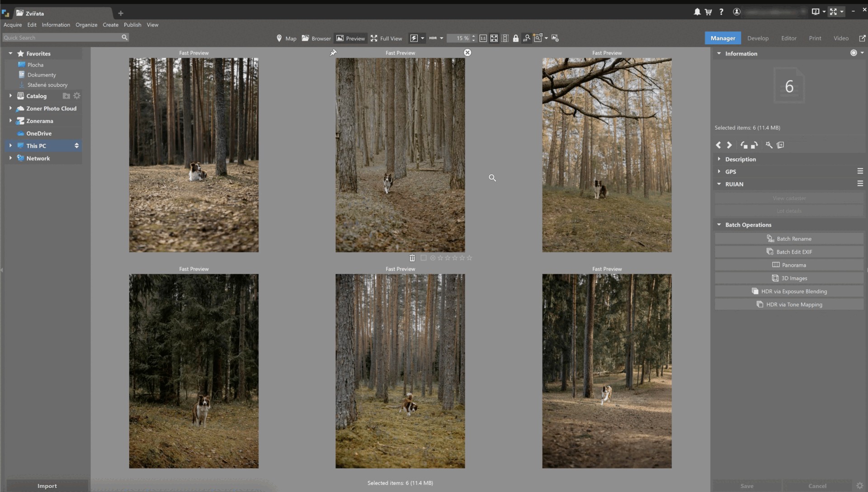Toggle the selection checkbox under the photo
Screen dimensions: 868x492
point(423,258)
